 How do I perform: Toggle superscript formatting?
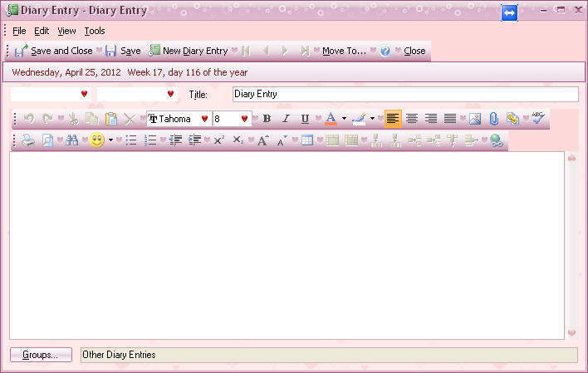click(x=219, y=140)
